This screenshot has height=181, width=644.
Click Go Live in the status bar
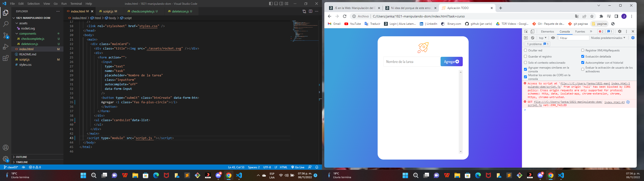298,167
